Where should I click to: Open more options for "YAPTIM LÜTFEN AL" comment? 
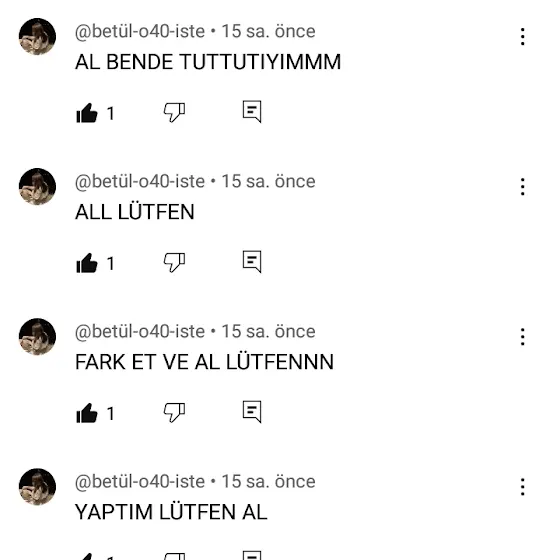(x=522, y=486)
